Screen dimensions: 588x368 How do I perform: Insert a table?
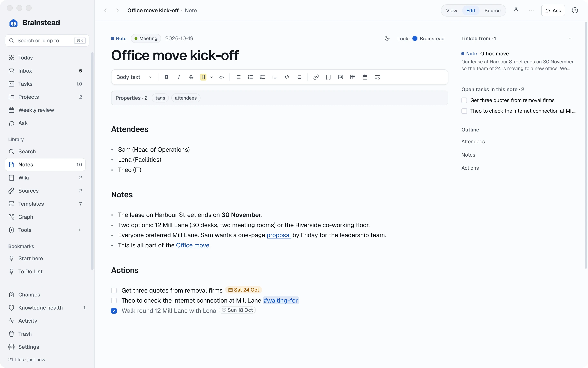click(353, 77)
